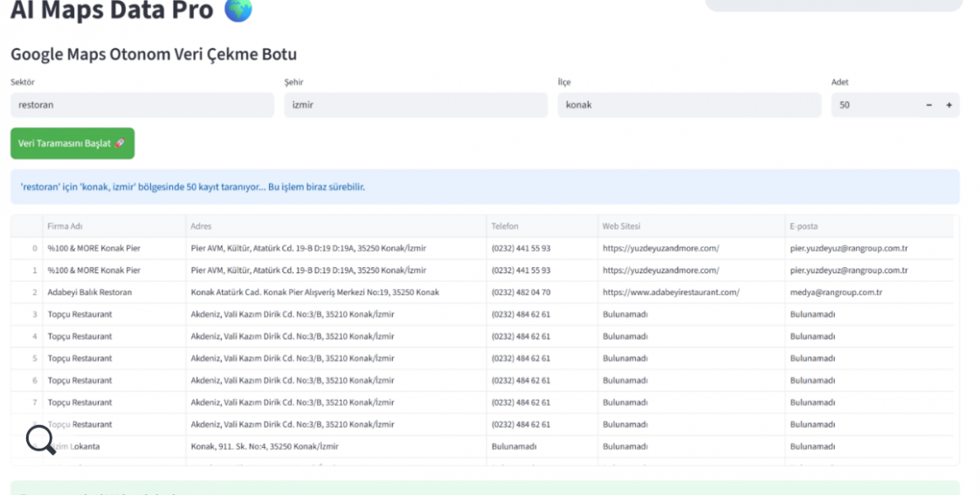980x495 pixels.
Task: Click the Adet number input value
Action: (873, 105)
